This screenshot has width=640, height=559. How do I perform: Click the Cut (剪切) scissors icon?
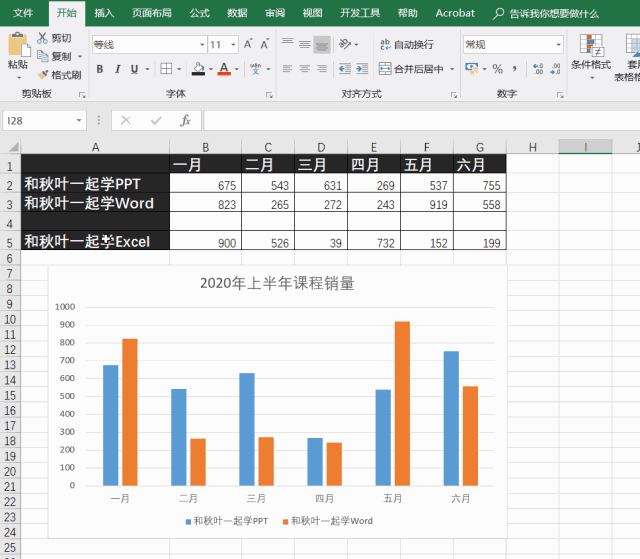coord(42,38)
